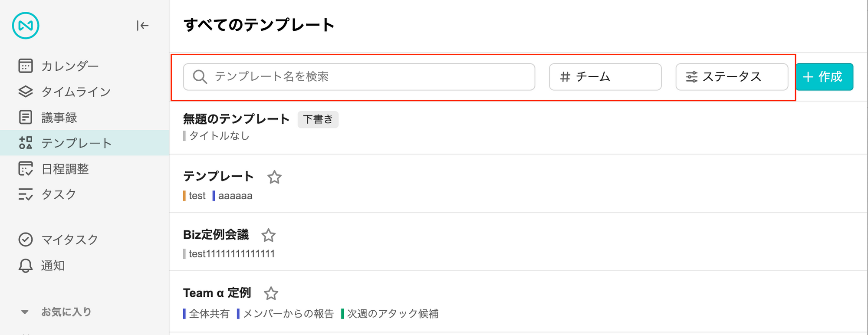Focus the テンプレート名を検索 search field
Viewport: 868px width, 335px height.
click(359, 77)
